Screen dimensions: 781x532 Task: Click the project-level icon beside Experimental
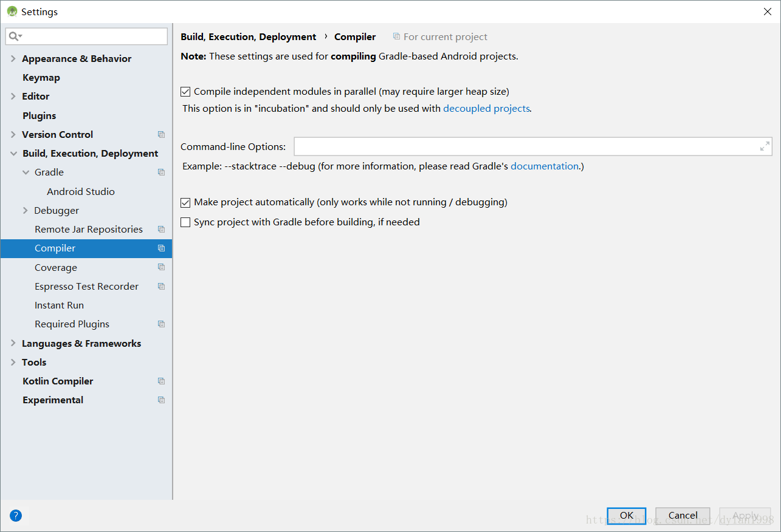(161, 400)
